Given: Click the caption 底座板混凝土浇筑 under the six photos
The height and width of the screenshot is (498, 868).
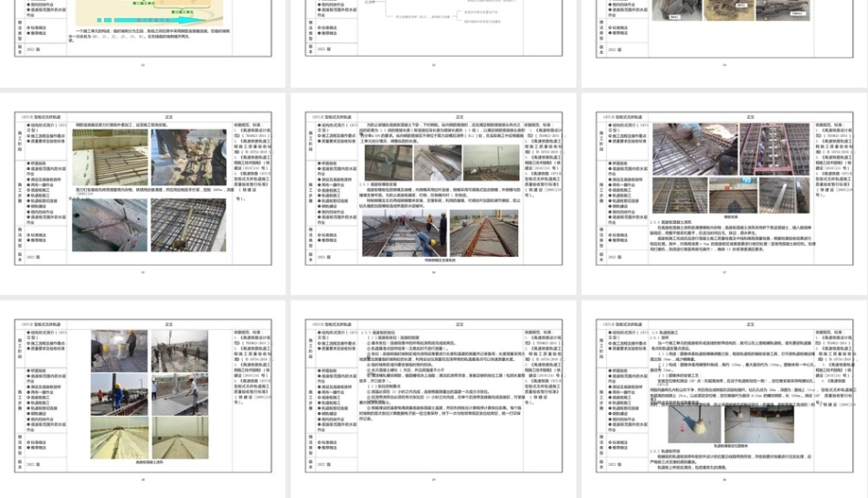Looking at the screenshot, I should point(150,462).
